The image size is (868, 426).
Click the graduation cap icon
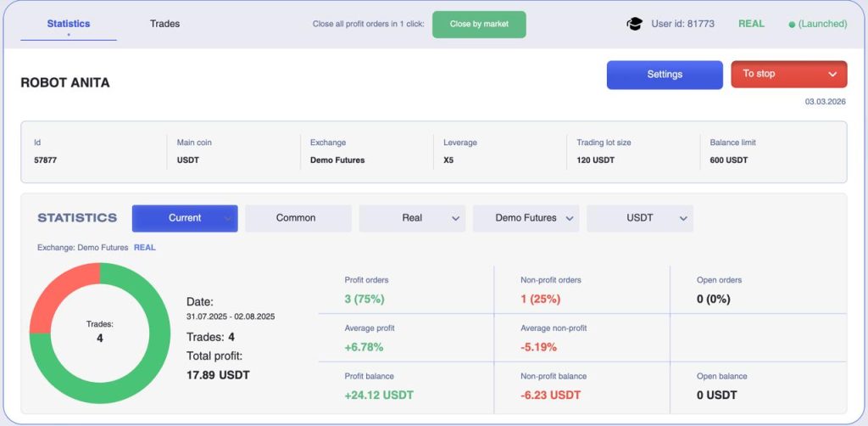click(x=634, y=24)
